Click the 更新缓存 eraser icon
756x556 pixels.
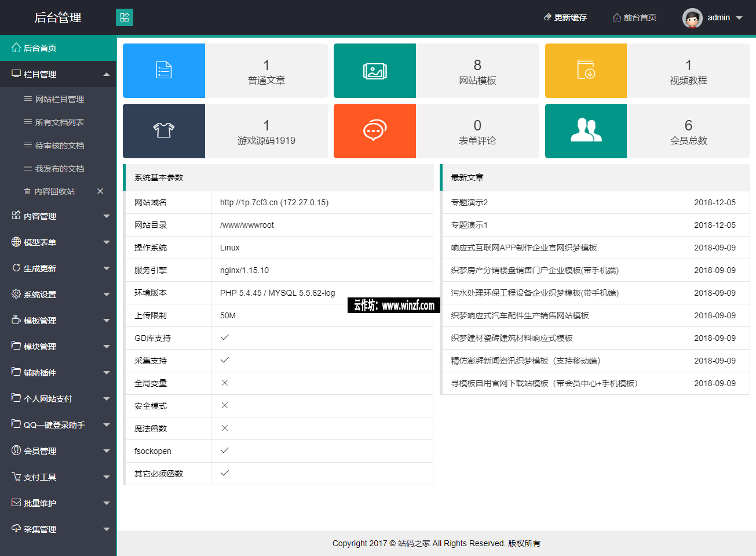[547, 17]
